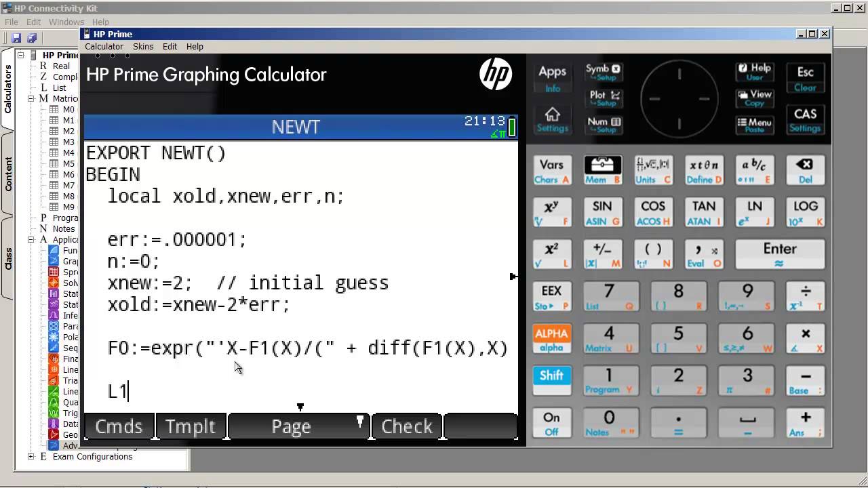Open the Page soft menu

click(x=298, y=426)
